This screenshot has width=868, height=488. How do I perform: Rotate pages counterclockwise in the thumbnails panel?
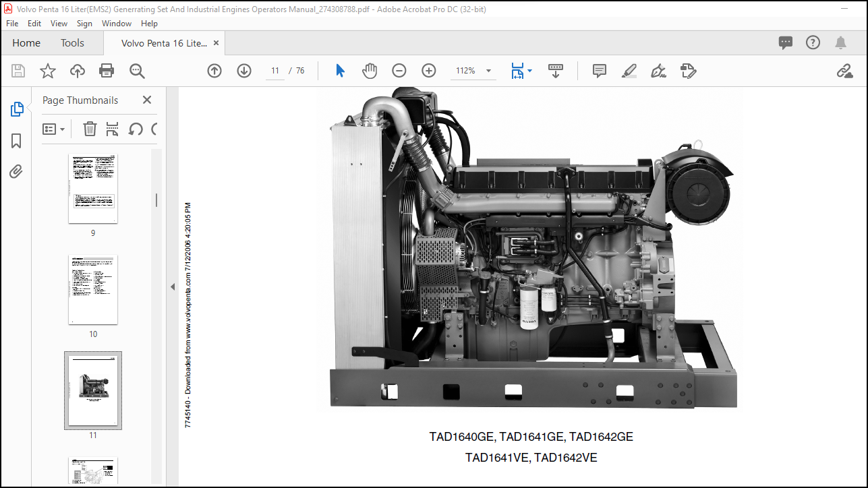coord(136,129)
